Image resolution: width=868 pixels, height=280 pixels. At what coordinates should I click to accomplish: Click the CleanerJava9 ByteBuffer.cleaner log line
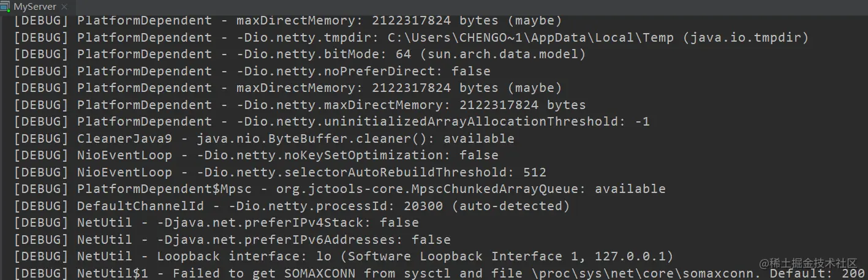pos(295,138)
